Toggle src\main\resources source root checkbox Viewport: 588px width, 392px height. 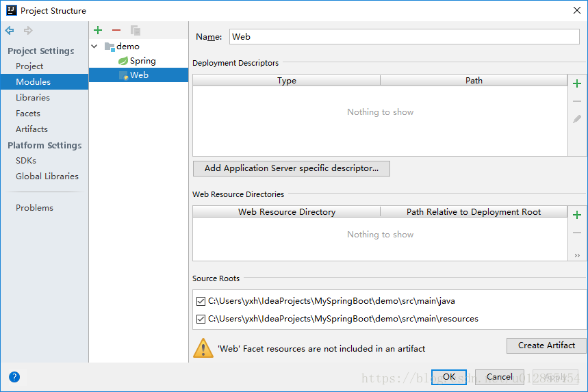201,319
